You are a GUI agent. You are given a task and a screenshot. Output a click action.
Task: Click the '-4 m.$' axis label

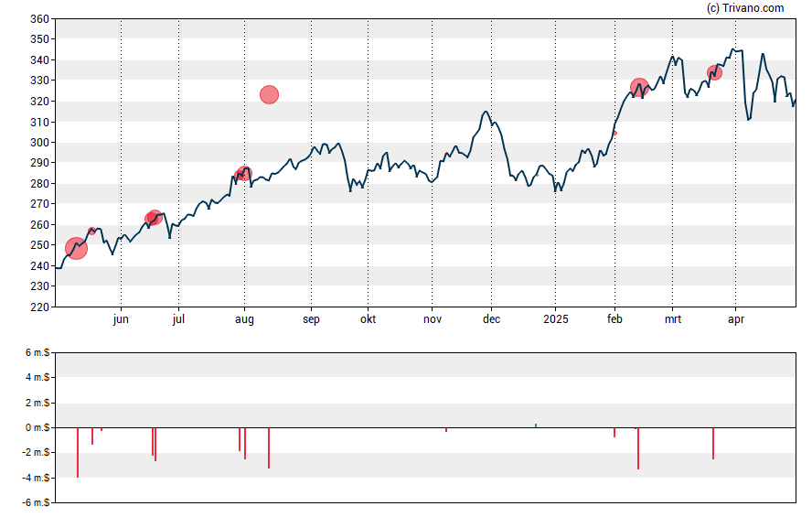[36, 478]
